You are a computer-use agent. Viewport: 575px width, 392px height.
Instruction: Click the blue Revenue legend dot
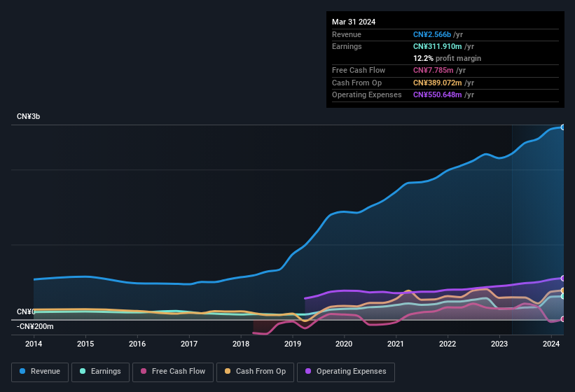(22, 371)
